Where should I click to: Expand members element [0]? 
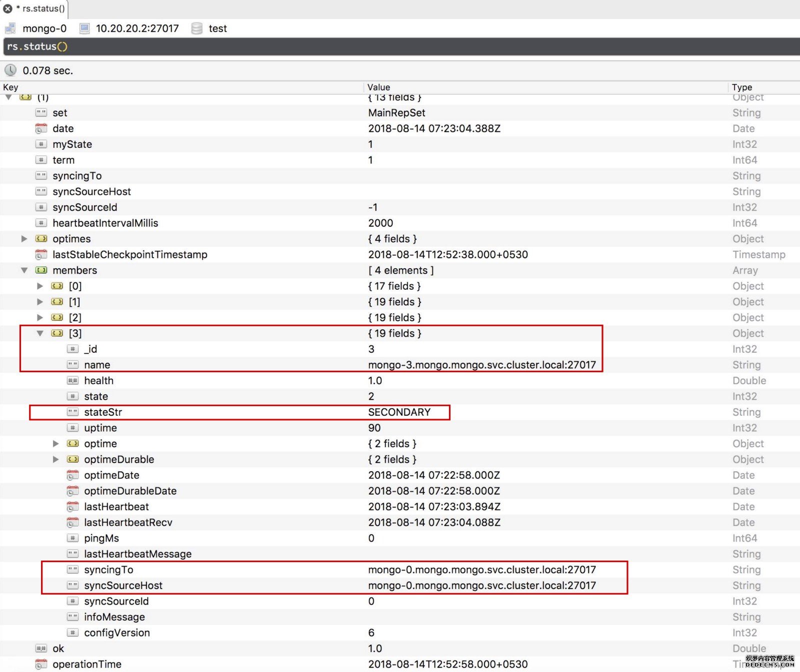click(x=40, y=286)
